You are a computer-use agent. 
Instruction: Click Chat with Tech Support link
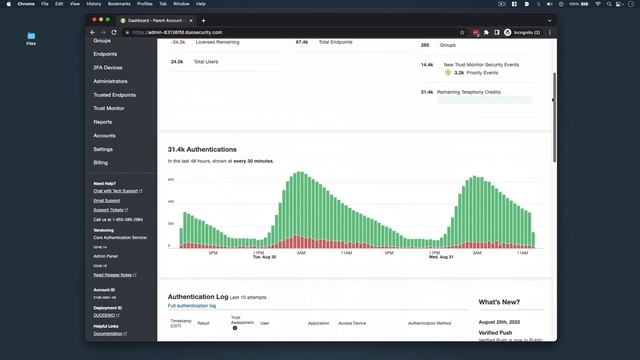116,191
